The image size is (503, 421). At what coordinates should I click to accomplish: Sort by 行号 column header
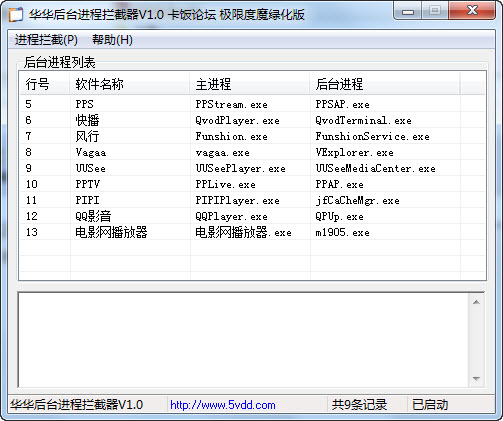[x=45, y=84]
